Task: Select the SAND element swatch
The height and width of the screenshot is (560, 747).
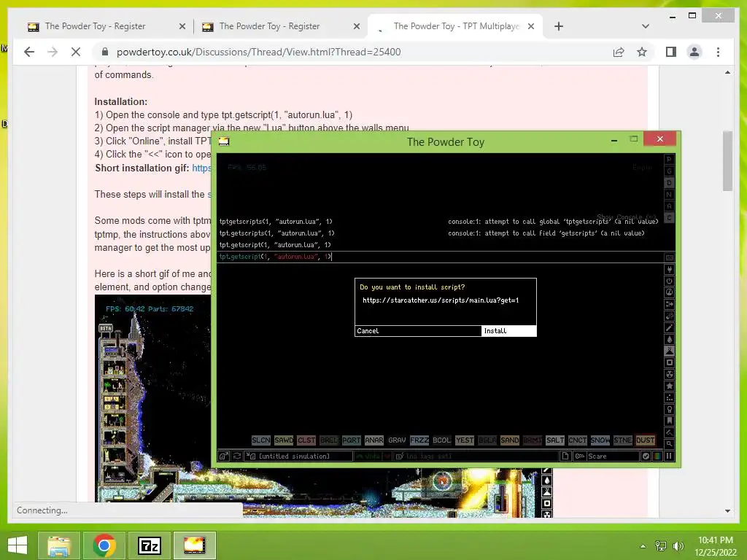Action: click(509, 440)
